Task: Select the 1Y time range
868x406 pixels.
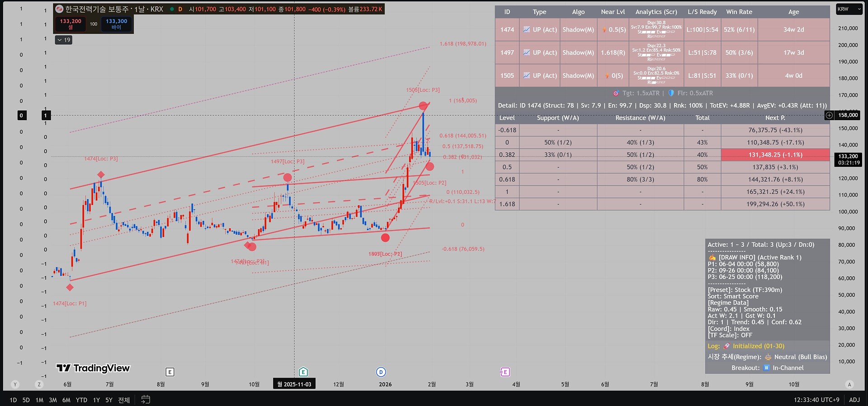Action: [96, 400]
